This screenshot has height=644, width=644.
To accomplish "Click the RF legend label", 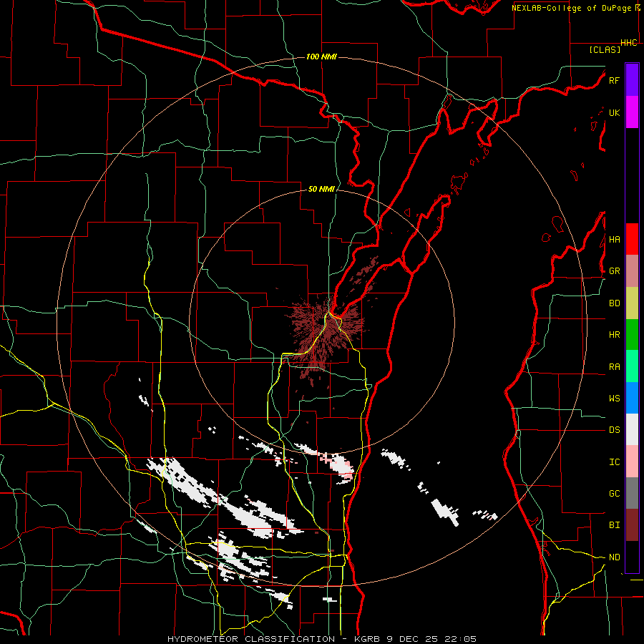I will (x=614, y=80).
